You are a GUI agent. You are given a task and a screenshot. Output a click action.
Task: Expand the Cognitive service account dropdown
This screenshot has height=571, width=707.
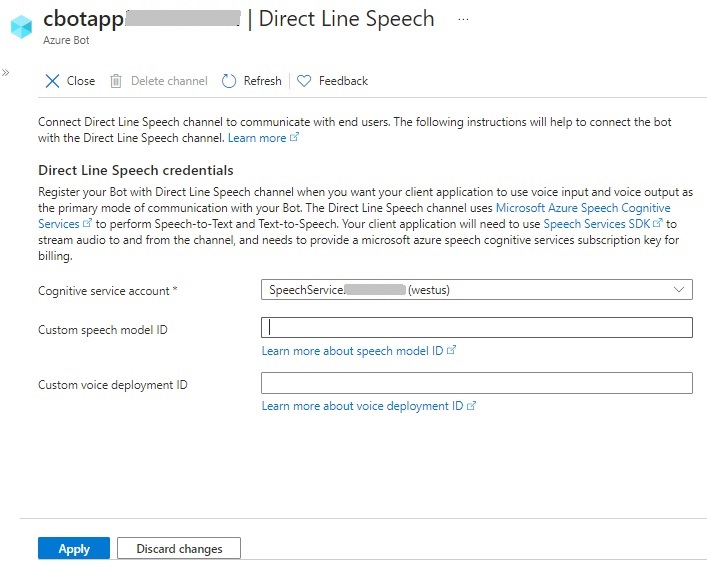click(x=476, y=290)
